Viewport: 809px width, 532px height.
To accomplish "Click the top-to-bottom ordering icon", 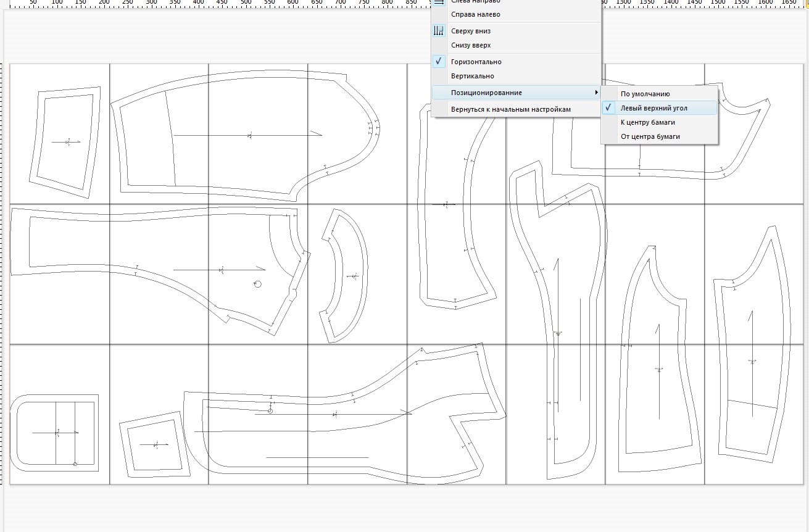I will pos(439,31).
